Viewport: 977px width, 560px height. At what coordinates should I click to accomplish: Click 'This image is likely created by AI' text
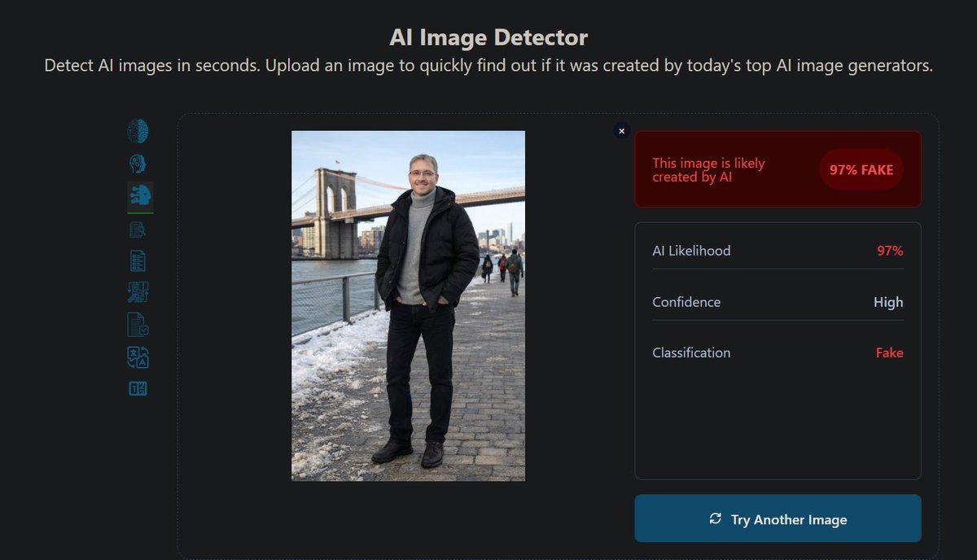[708, 169]
